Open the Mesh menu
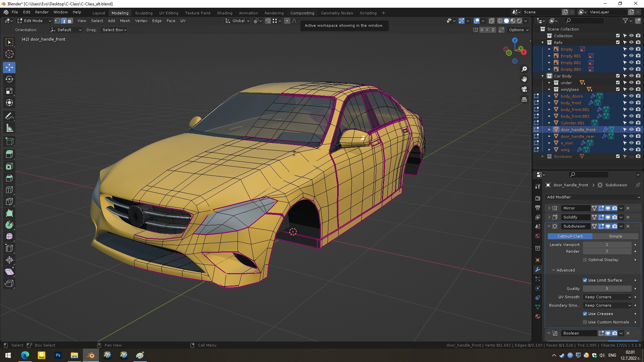This screenshot has width=644, height=362. pyautogui.click(x=125, y=21)
